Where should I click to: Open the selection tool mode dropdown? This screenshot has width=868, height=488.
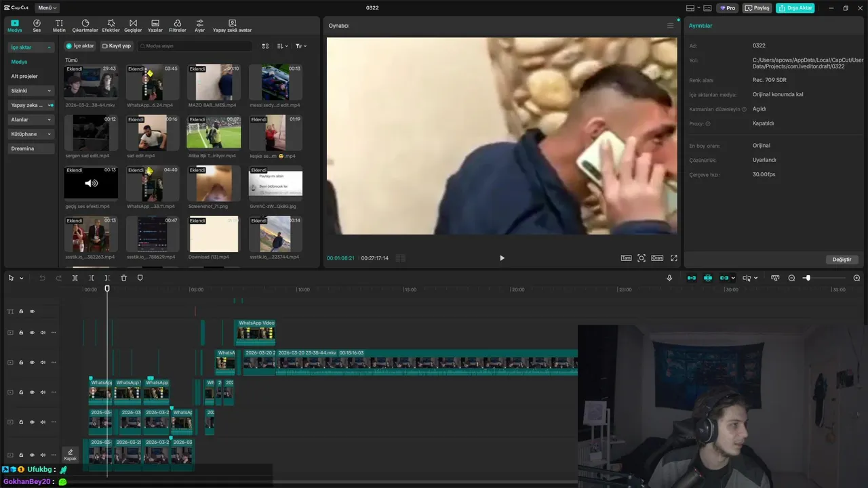pos(21,278)
